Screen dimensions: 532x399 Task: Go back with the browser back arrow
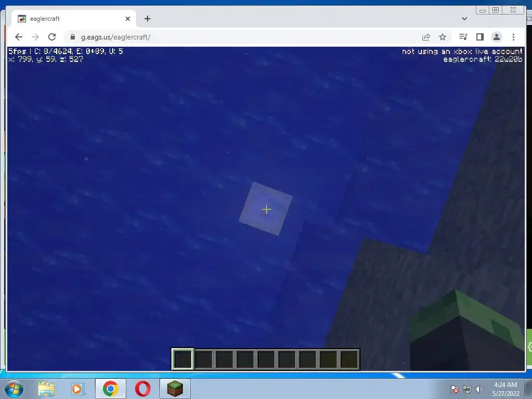point(19,37)
